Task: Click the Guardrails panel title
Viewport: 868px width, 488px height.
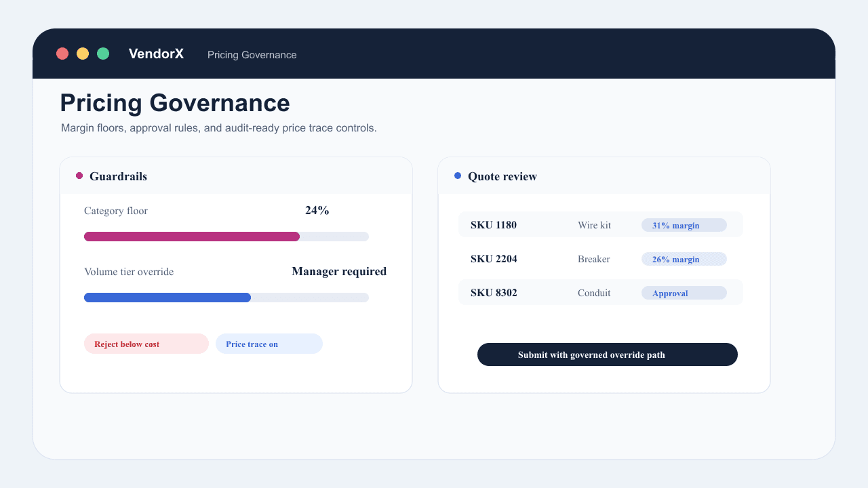Action: pyautogui.click(x=118, y=176)
